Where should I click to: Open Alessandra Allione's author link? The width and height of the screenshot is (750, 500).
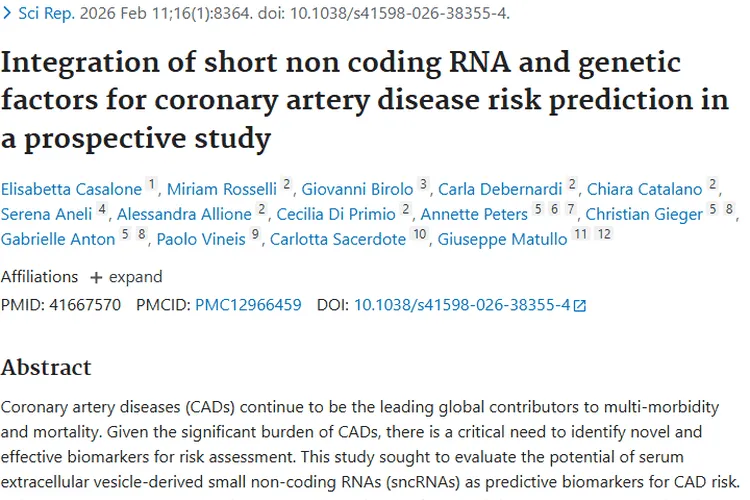pyautogui.click(x=184, y=214)
